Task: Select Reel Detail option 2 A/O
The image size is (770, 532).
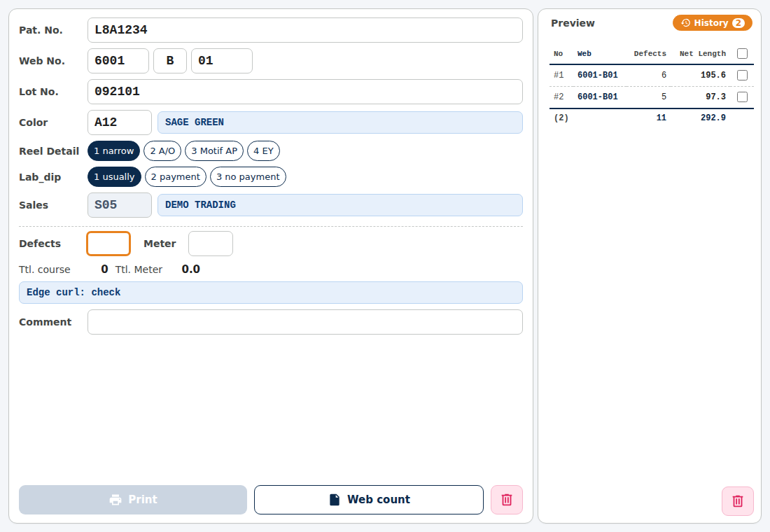Action: 162,150
